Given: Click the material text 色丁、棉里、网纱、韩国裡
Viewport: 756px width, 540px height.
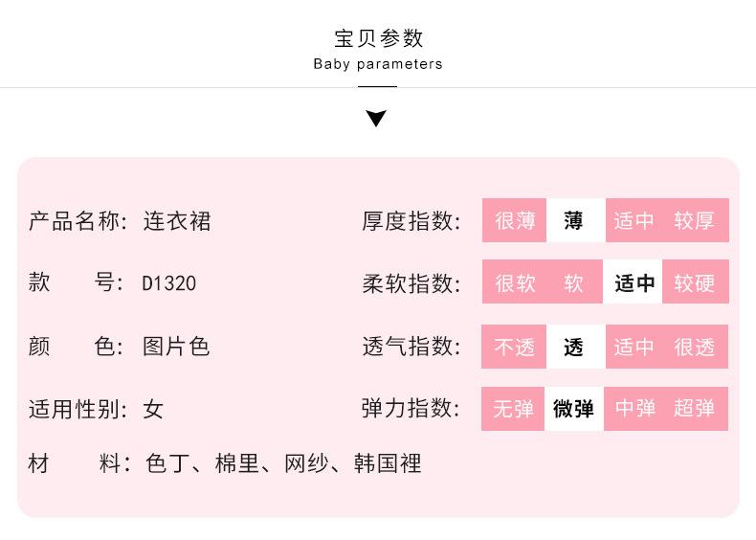Looking at the screenshot, I should click(283, 464).
